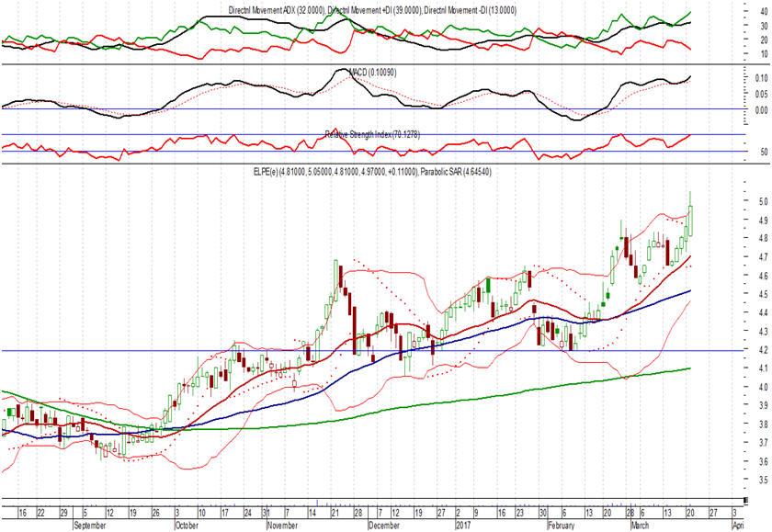Click the 17 date label on time axis
This screenshot has width=772, height=532.
225,514
